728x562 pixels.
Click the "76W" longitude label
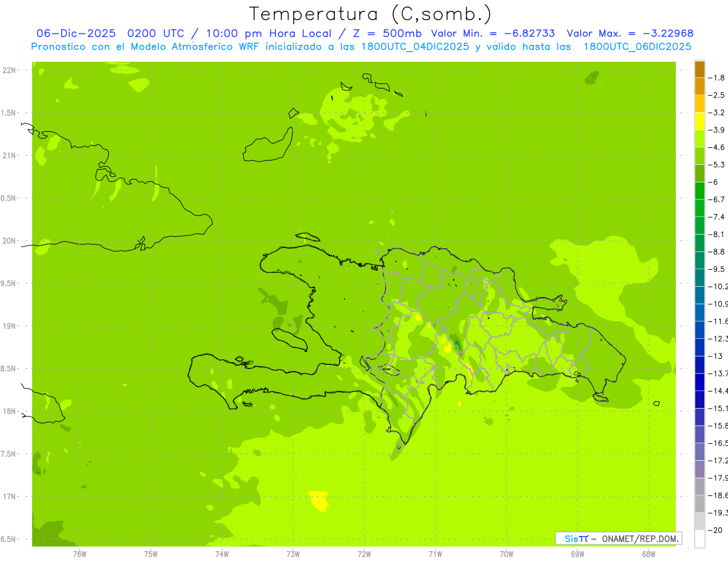click(x=79, y=554)
